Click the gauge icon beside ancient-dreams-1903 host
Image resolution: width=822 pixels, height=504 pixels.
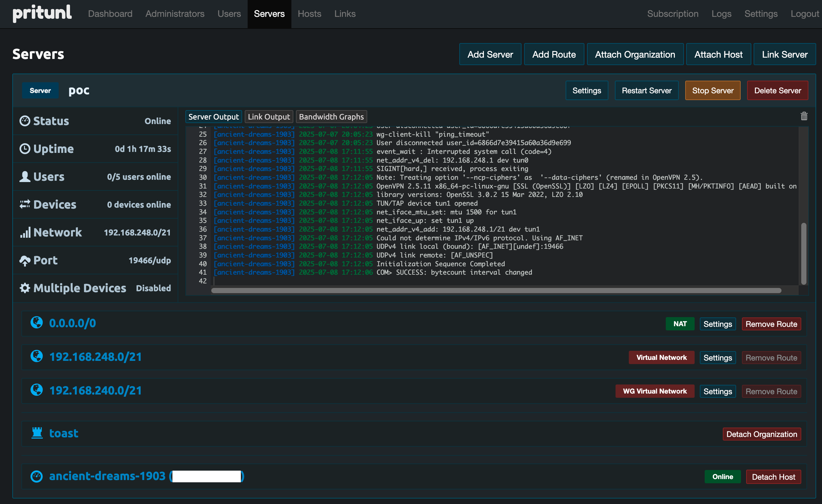pyautogui.click(x=37, y=476)
